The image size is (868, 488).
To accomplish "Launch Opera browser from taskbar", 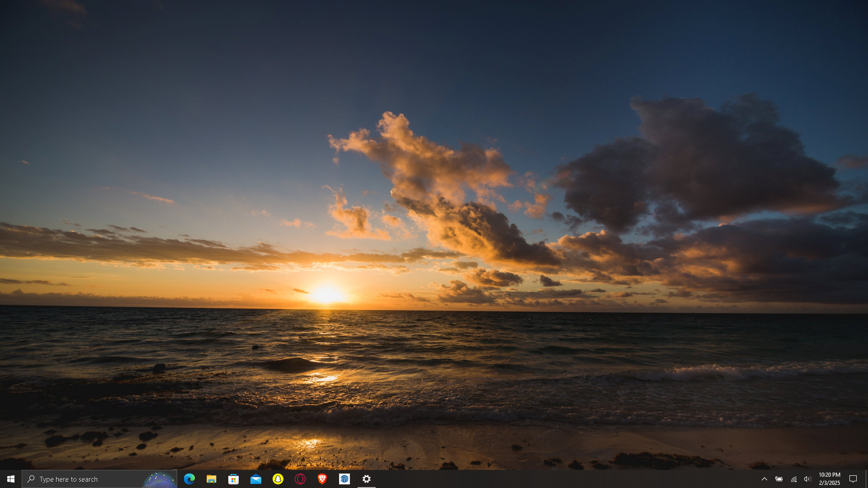I will tap(300, 479).
